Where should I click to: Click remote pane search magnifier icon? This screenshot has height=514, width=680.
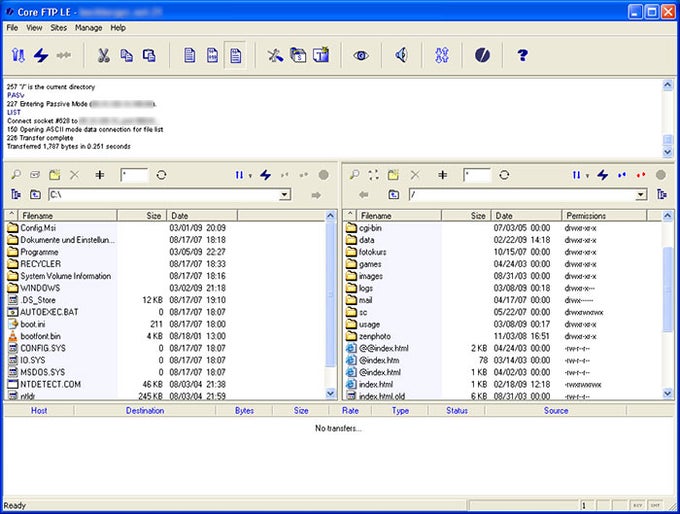pos(354,175)
